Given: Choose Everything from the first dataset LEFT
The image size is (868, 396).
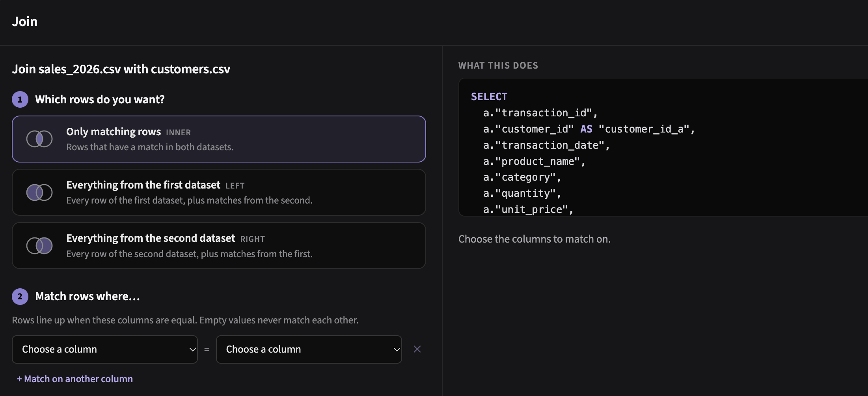Looking at the screenshot, I should [x=219, y=192].
